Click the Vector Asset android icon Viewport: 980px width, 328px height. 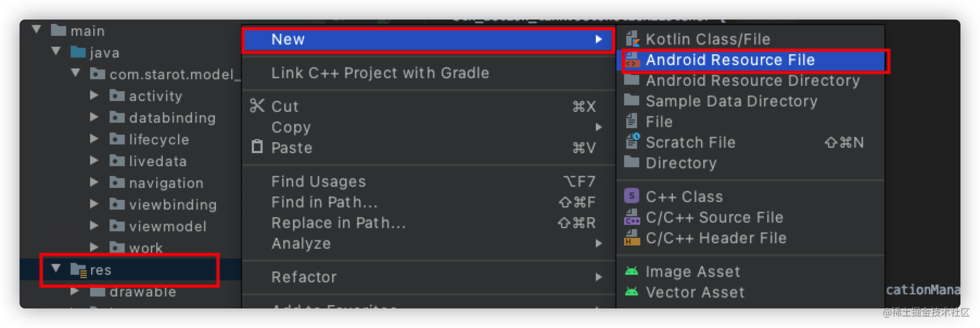(632, 292)
